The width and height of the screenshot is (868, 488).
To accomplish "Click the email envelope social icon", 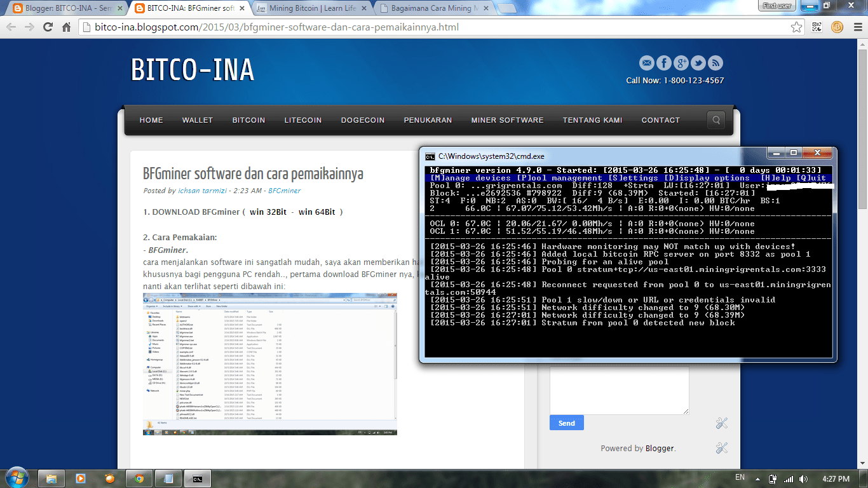I will (646, 63).
